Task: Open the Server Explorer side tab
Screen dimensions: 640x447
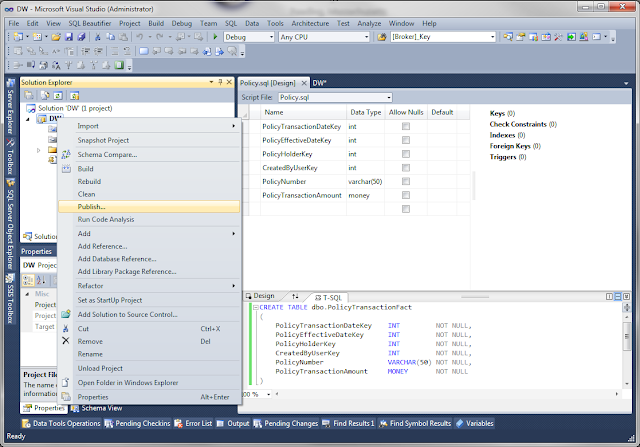Action: click(10, 107)
